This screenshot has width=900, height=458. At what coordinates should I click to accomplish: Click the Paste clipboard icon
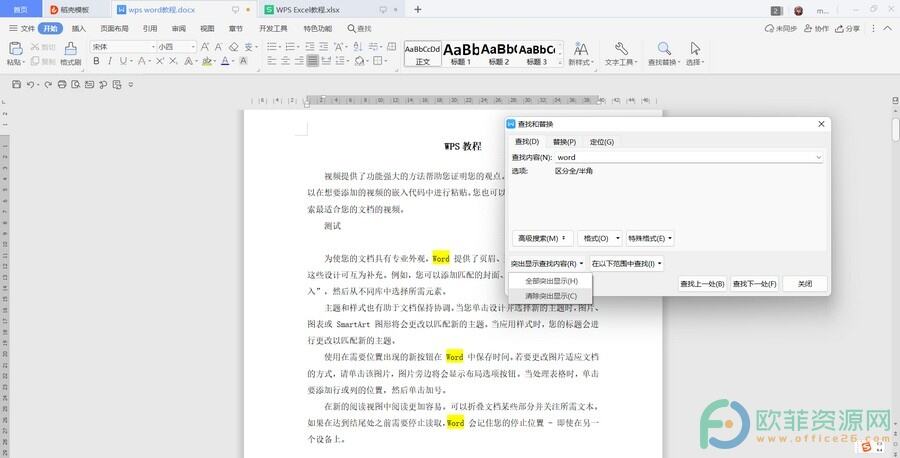[15, 49]
